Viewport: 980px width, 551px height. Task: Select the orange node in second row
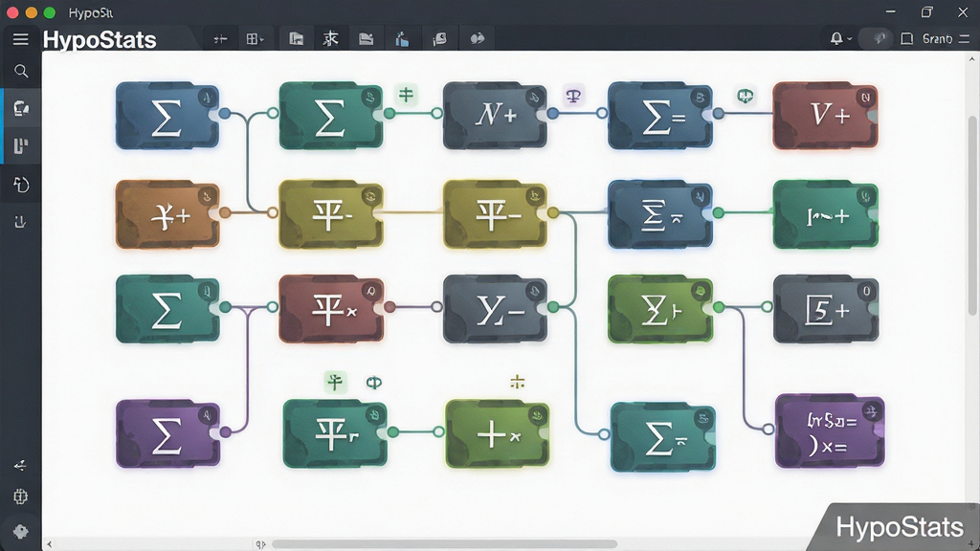pos(167,215)
